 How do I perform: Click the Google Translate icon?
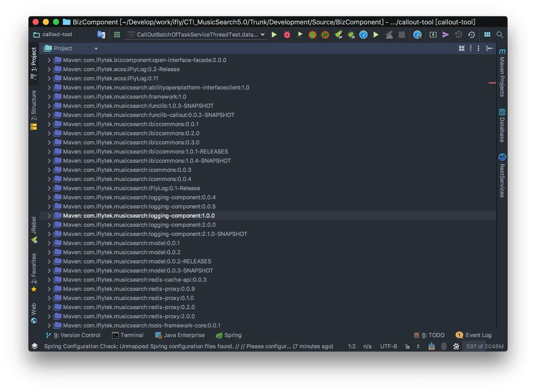101,35
